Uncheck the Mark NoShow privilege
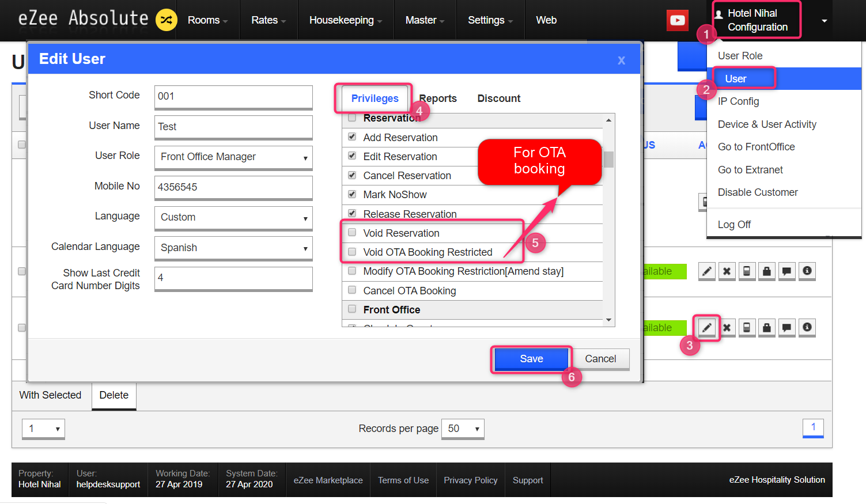 (352, 194)
